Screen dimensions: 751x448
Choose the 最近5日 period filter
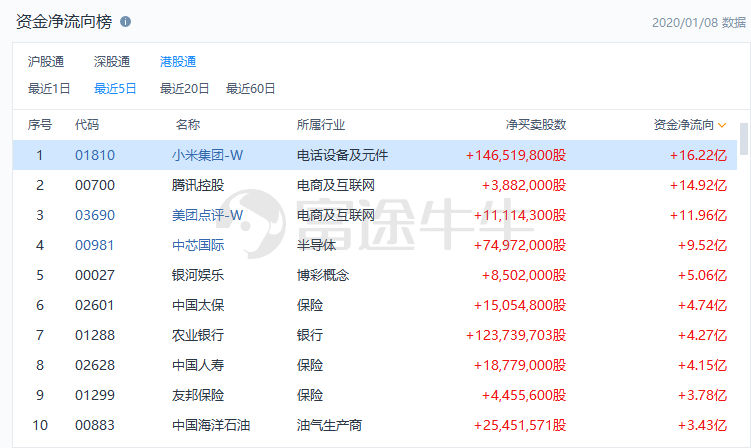click(x=115, y=89)
